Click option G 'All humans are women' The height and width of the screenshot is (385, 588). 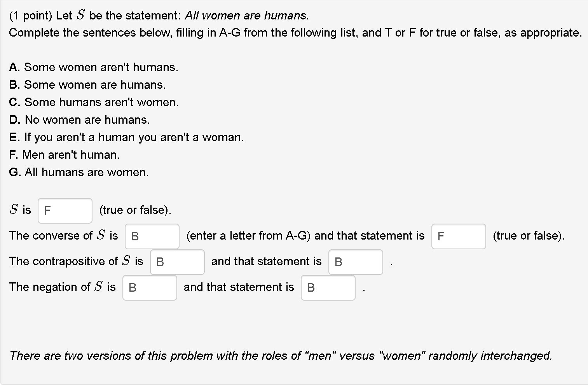click(79, 172)
